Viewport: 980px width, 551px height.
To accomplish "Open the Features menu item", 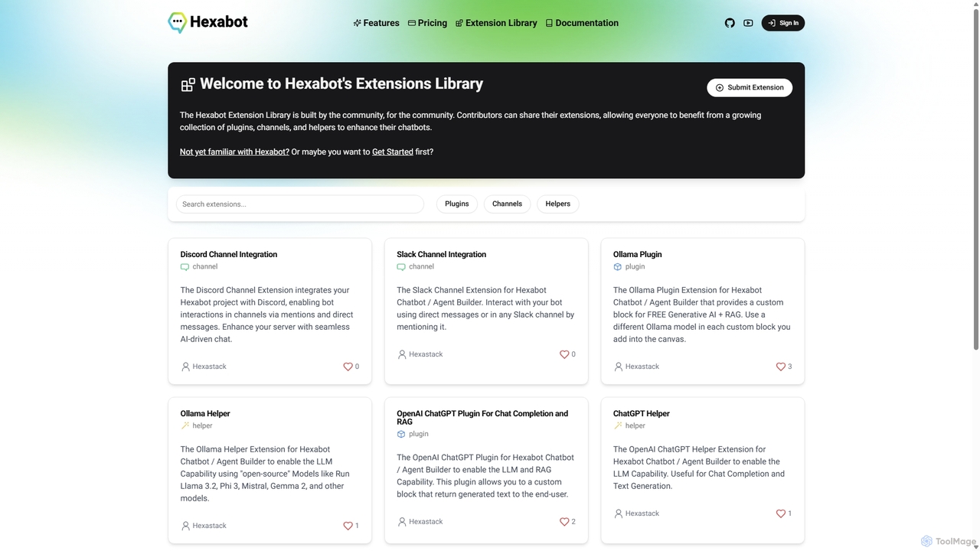I will click(376, 23).
